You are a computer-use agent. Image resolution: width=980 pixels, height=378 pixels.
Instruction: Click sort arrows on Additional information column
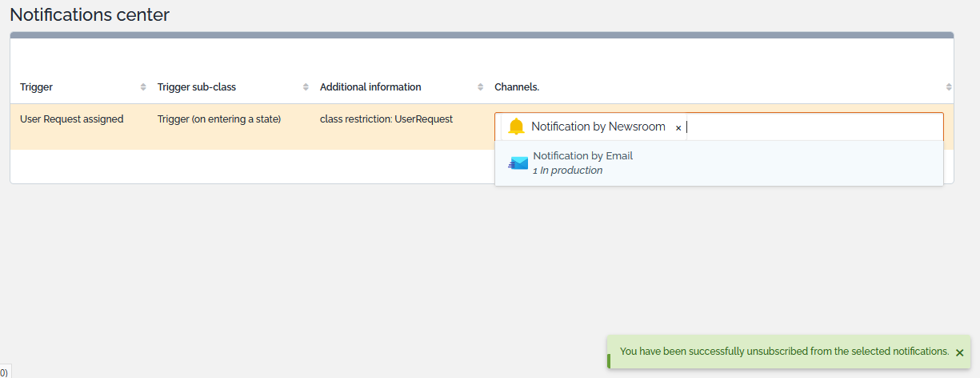480,86
